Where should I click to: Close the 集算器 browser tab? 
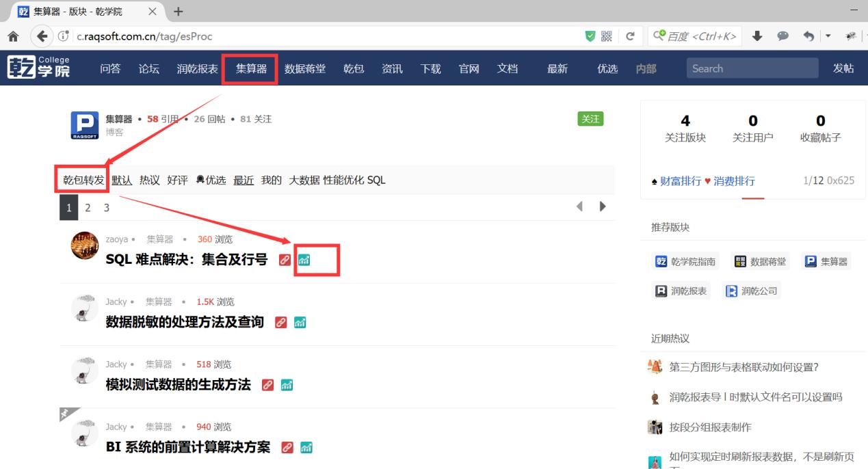(152, 12)
